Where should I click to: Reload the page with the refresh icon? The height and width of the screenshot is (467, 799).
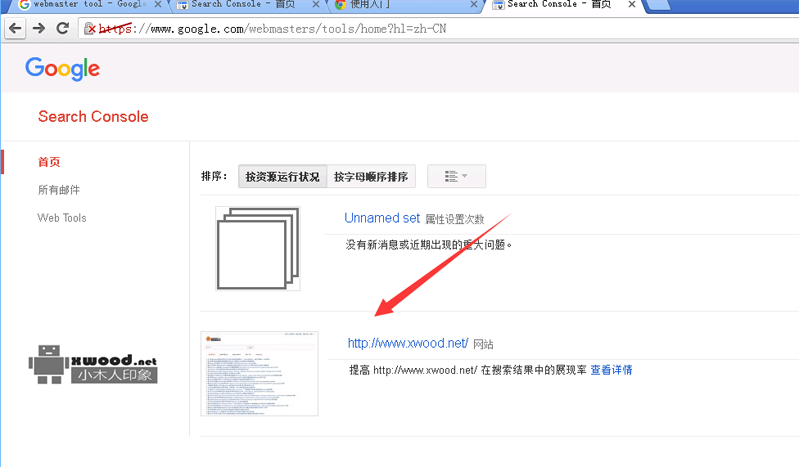tap(63, 28)
